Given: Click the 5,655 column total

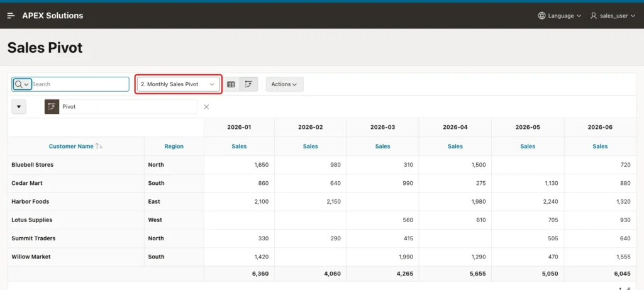Looking at the screenshot, I should 478,274.
